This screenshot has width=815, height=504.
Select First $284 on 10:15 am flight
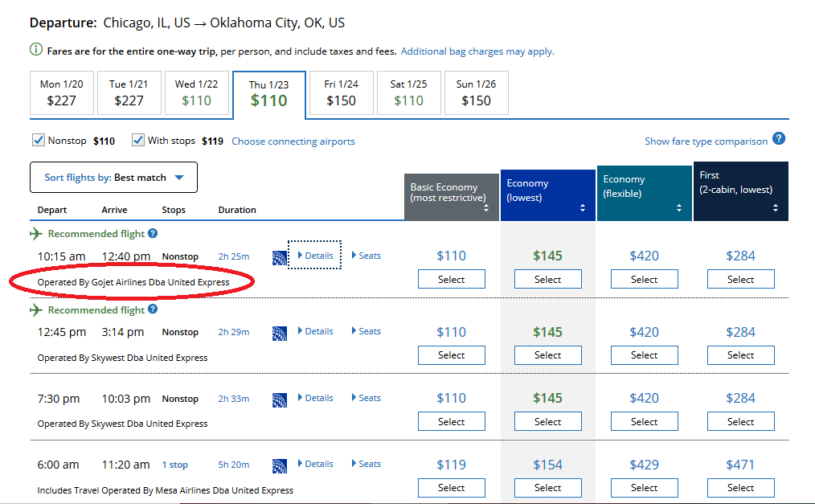tap(741, 279)
